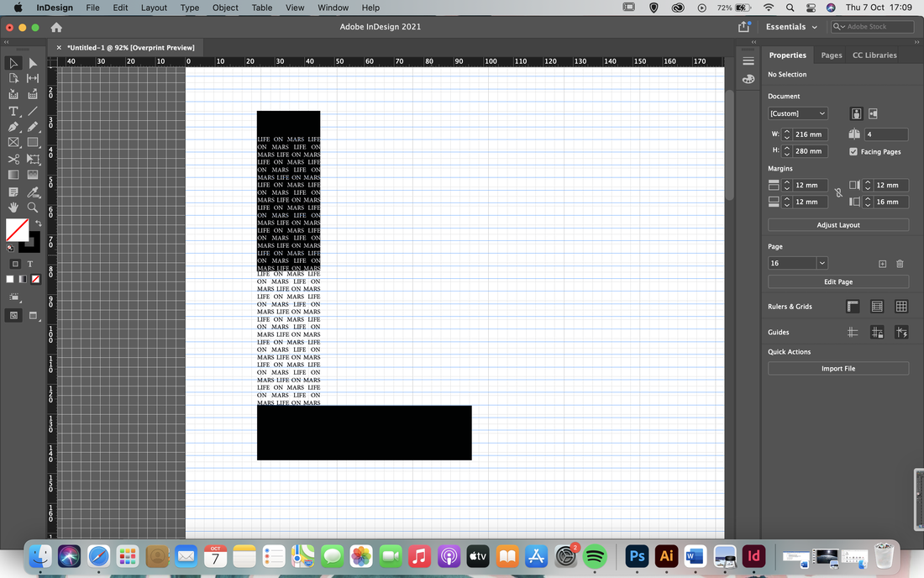
Task: Toggle the Facing Pages checkbox
Action: tap(853, 151)
